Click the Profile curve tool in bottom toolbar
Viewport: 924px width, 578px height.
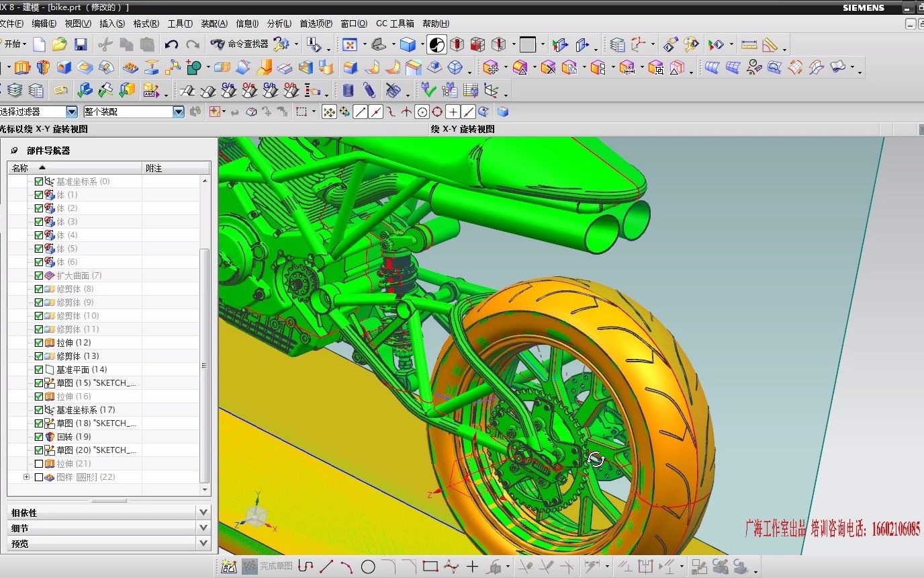coord(306,567)
